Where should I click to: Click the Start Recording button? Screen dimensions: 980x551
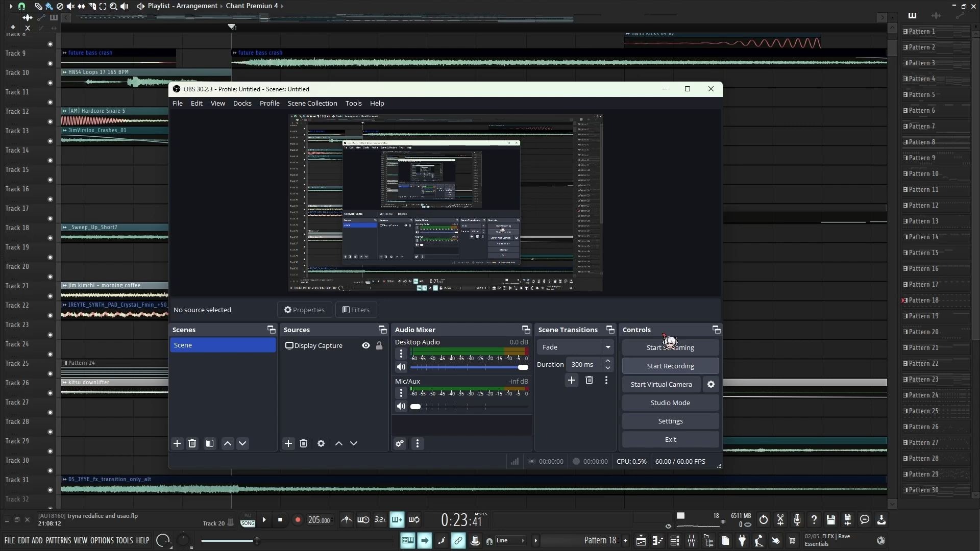[x=670, y=366]
